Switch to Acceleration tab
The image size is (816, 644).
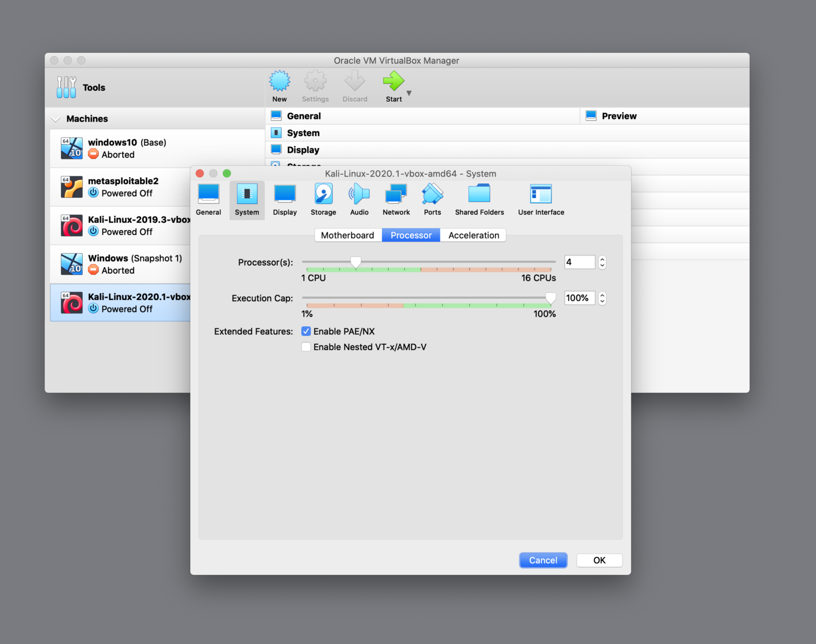click(473, 235)
